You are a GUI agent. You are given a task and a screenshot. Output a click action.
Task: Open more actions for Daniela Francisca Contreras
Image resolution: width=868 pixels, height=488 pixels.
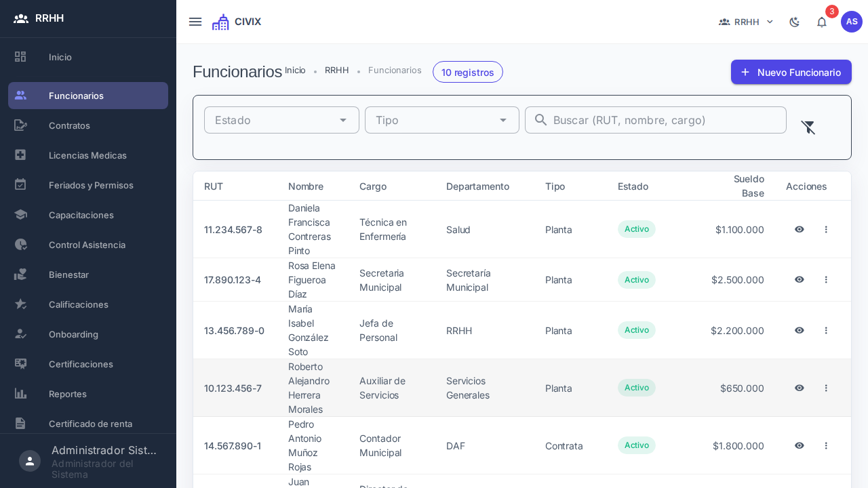[826, 229]
